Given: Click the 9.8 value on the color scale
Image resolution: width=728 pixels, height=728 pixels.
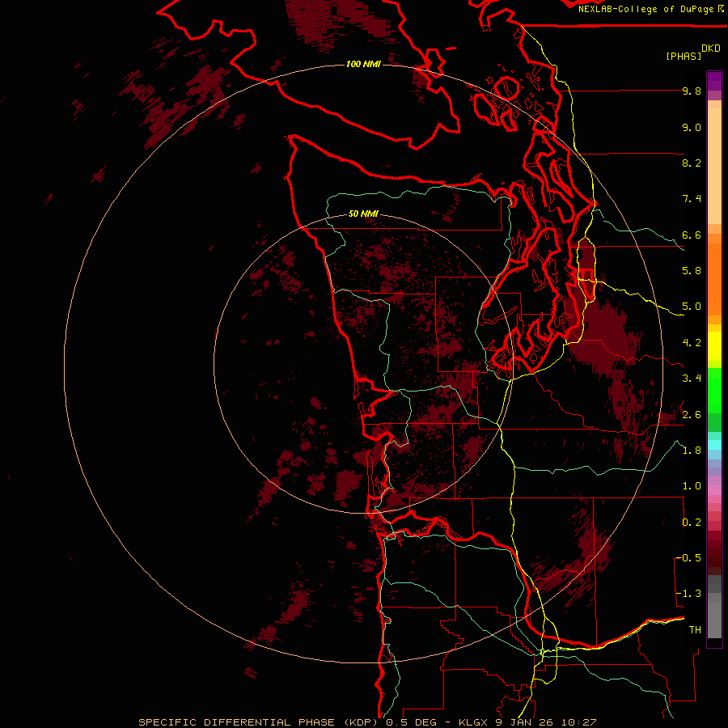Looking at the screenshot, I should (692, 91).
